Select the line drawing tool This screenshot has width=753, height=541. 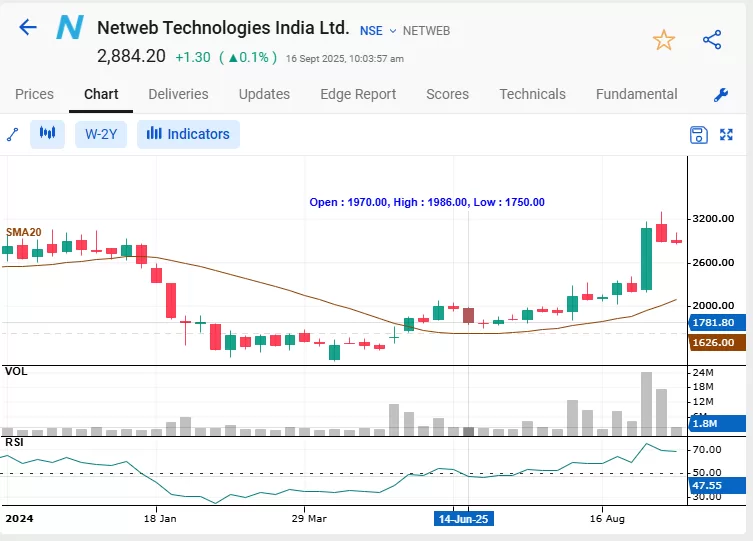pyautogui.click(x=13, y=134)
